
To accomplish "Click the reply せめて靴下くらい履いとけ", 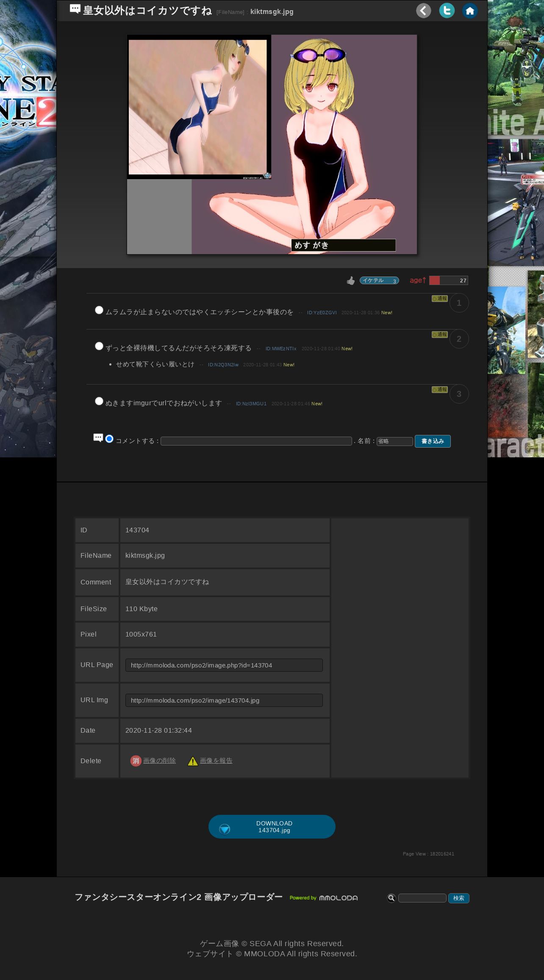I will [155, 364].
